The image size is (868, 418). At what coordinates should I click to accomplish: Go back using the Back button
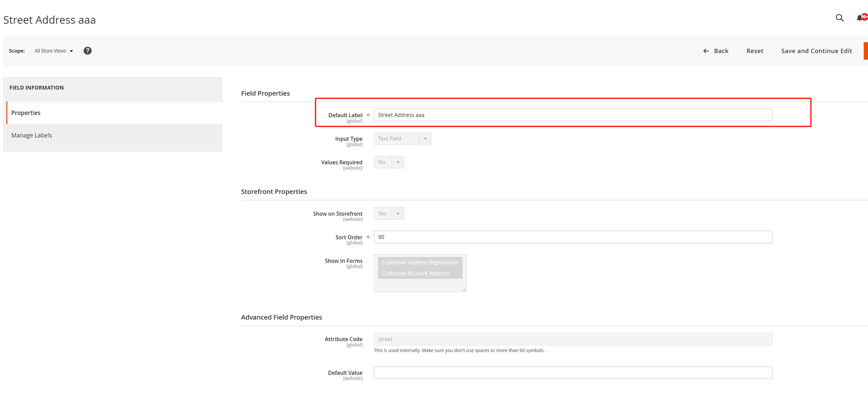(x=716, y=51)
